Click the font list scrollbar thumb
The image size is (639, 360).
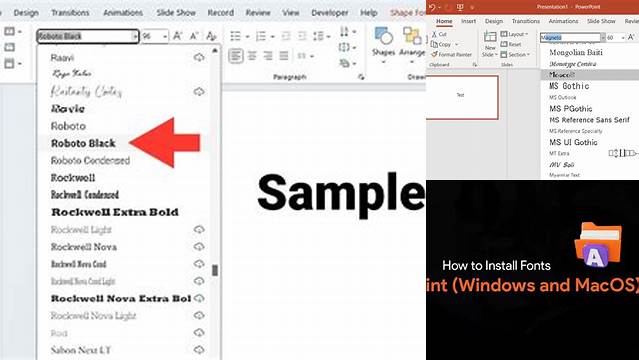[215, 270]
